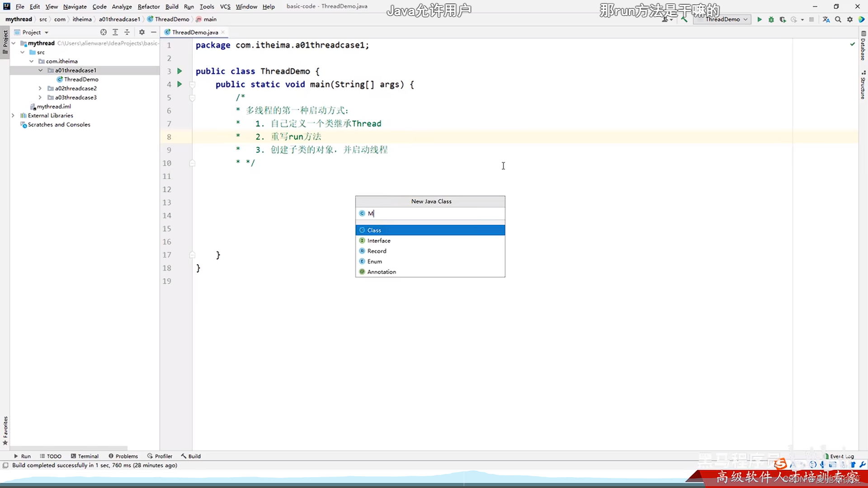The height and width of the screenshot is (488, 868).
Task: Click run gutter arrow beside main method
Action: click(x=179, y=84)
